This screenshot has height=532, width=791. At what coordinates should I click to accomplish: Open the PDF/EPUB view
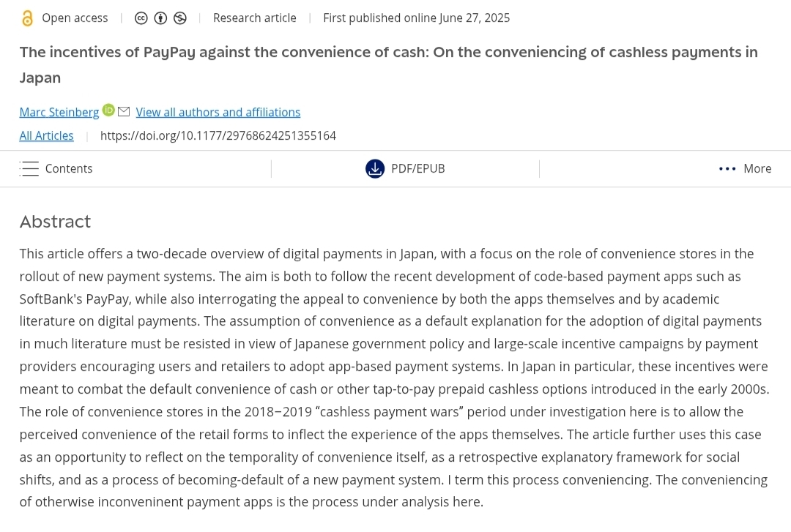point(417,169)
